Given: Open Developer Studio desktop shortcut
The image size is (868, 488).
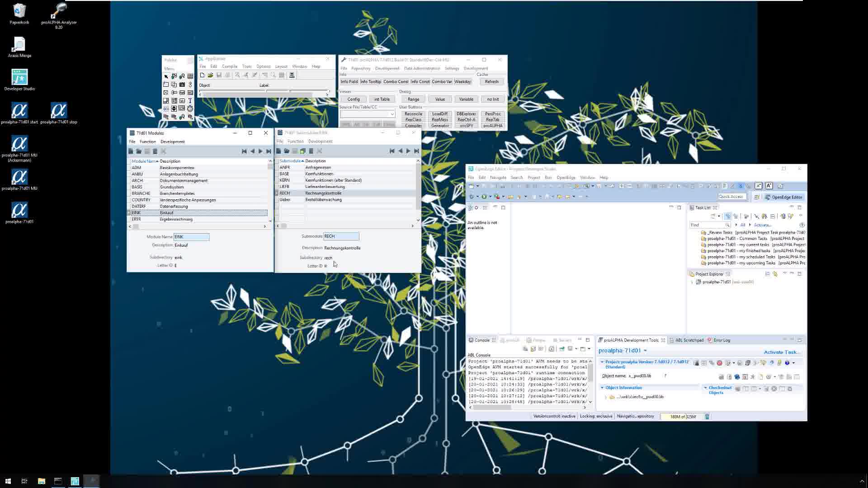Looking at the screenshot, I should [x=19, y=80].
